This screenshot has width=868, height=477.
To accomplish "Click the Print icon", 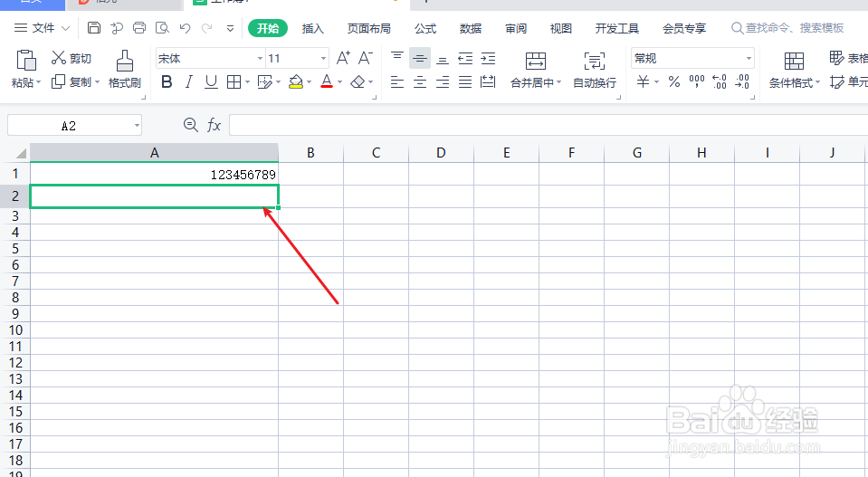I will (139, 28).
